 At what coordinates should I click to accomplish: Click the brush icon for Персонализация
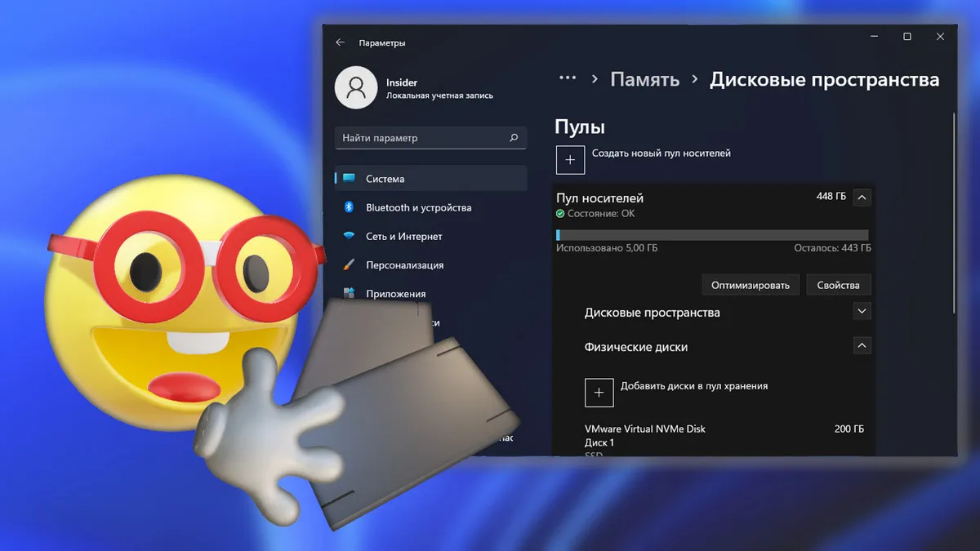pos(349,265)
